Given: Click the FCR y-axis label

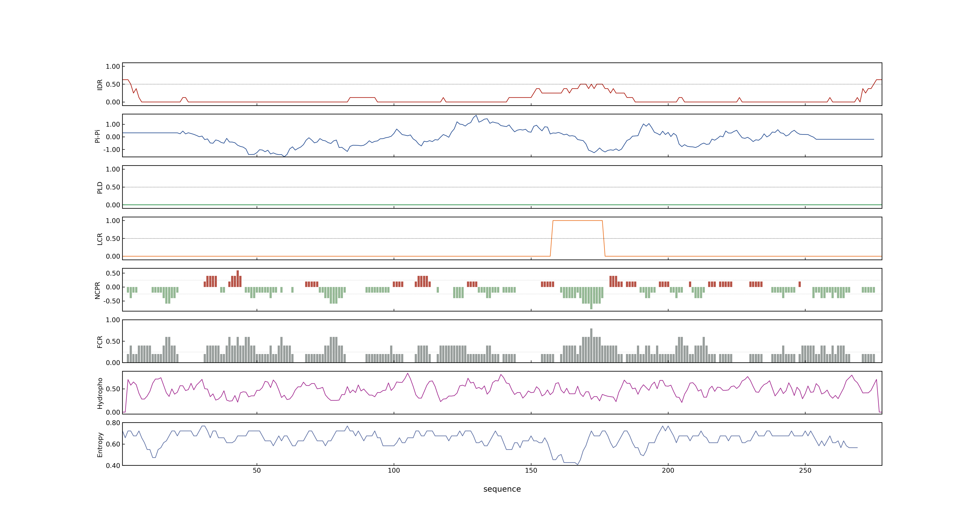Looking at the screenshot, I should pyautogui.click(x=100, y=341).
